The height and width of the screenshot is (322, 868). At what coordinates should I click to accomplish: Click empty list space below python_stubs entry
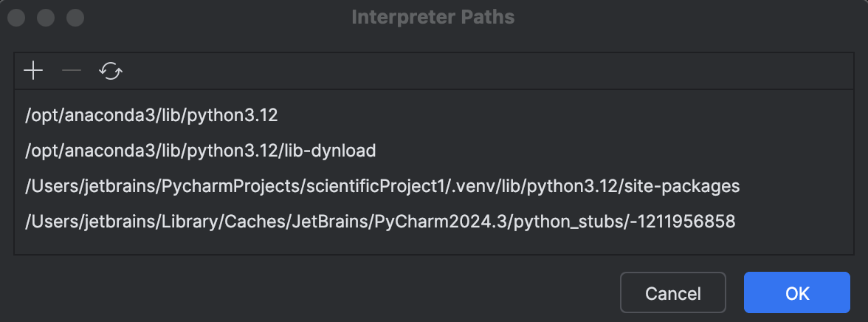[434, 247]
